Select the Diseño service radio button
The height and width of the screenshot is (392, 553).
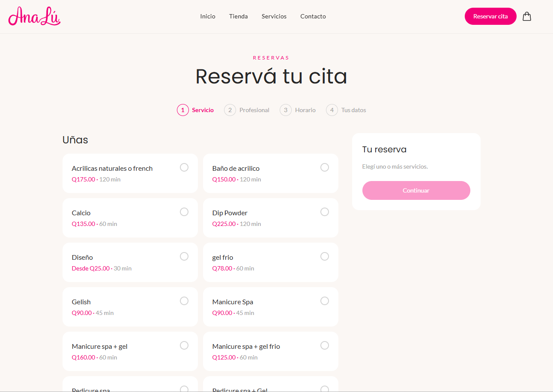pos(184,256)
